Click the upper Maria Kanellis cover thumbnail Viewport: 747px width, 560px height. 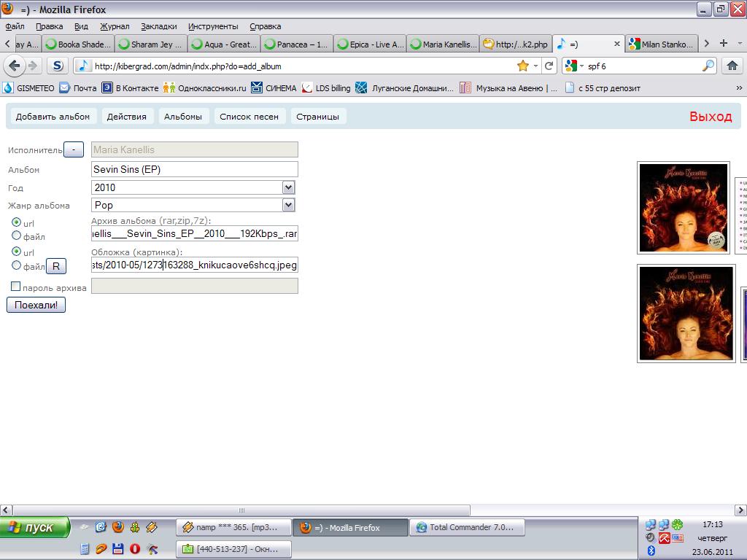[x=683, y=208]
